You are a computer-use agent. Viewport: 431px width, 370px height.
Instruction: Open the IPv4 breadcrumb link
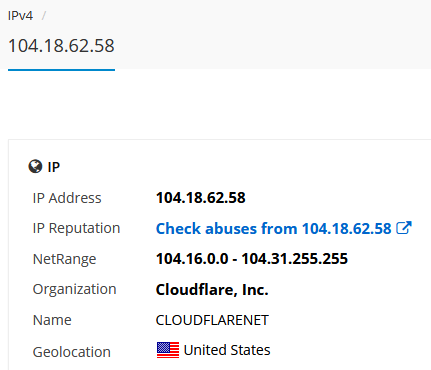[20, 16]
